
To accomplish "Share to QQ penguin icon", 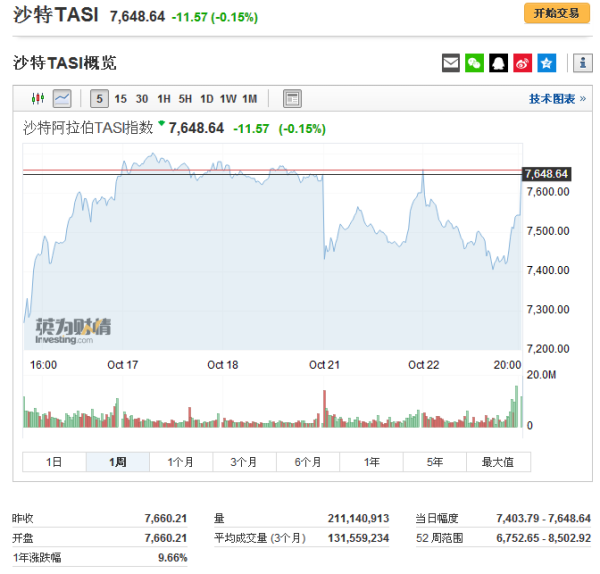I will (x=498, y=63).
